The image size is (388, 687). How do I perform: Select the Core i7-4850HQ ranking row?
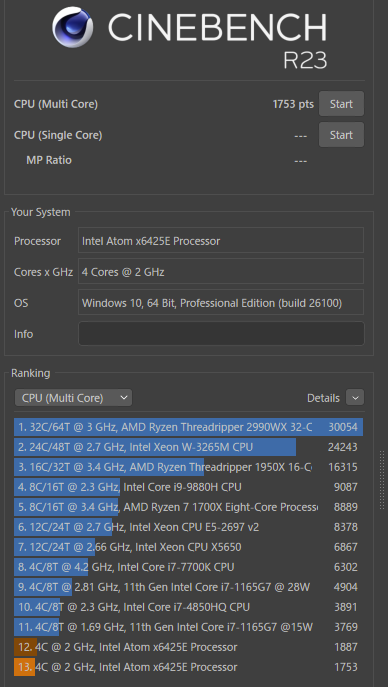click(x=188, y=607)
